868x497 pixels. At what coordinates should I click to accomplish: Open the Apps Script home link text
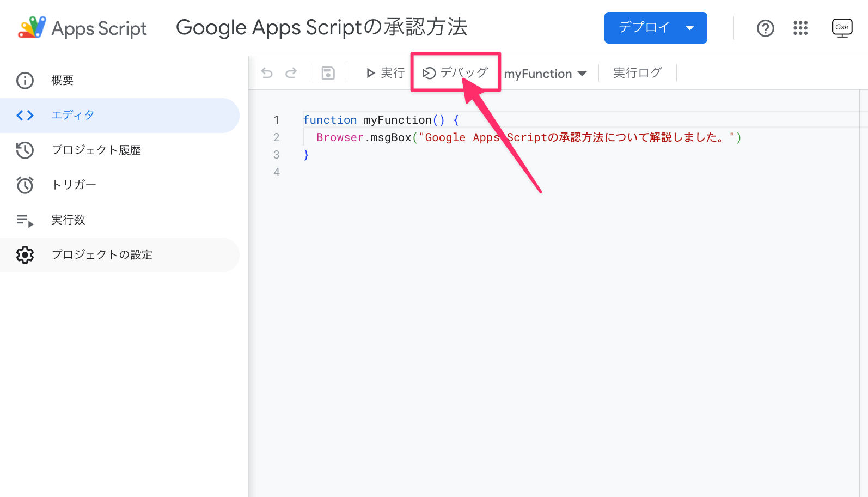point(99,28)
